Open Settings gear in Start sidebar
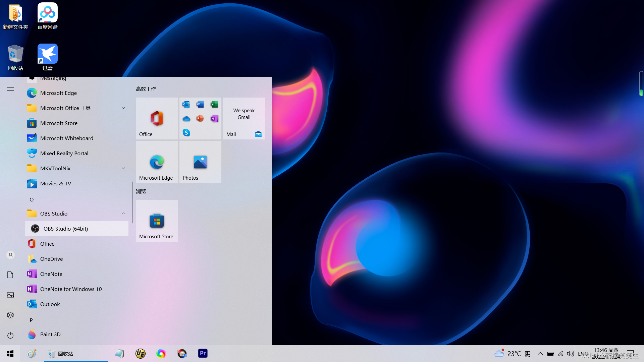644x362 pixels. [x=10, y=315]
